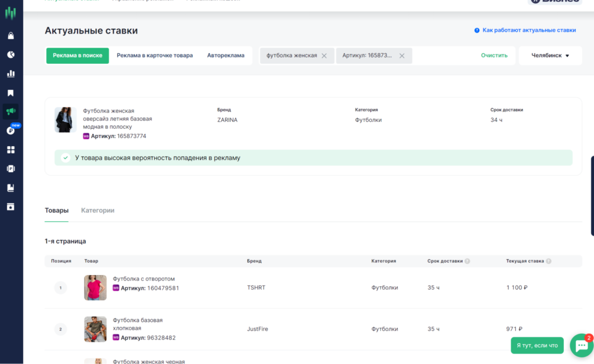Select the megaphone advertising sidebar icon
Viewport: 594px width, 364px height.
[x=10, y=111]
